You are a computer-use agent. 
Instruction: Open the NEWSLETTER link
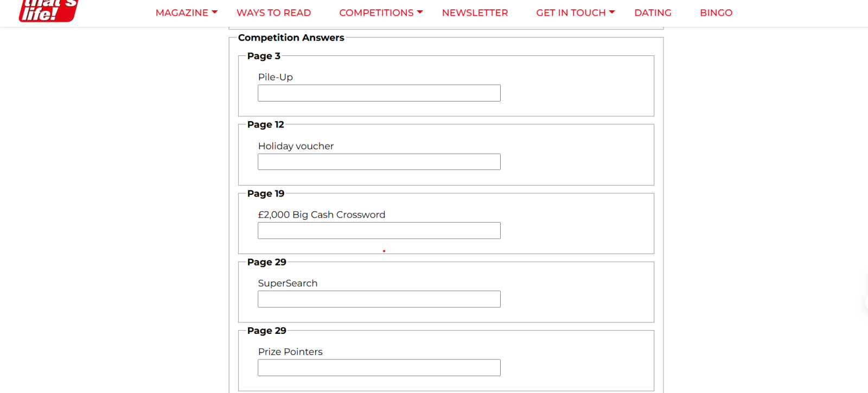click(475, 12)
